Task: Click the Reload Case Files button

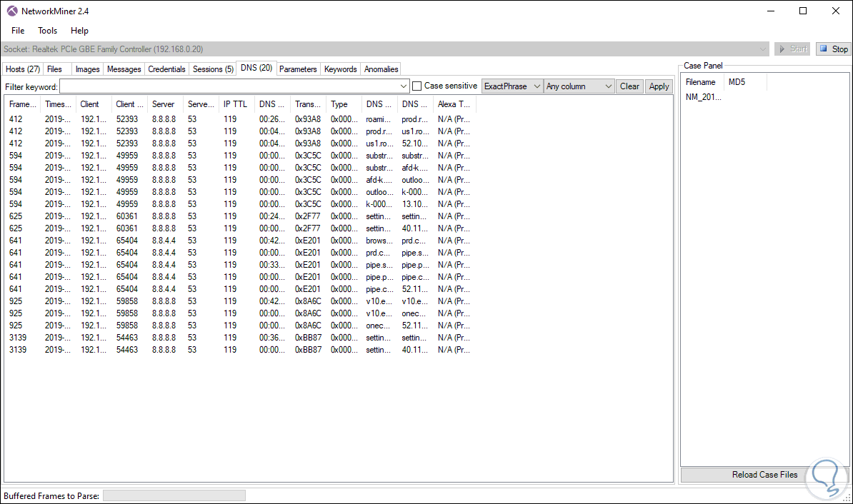Action: [x=764, y=475]
